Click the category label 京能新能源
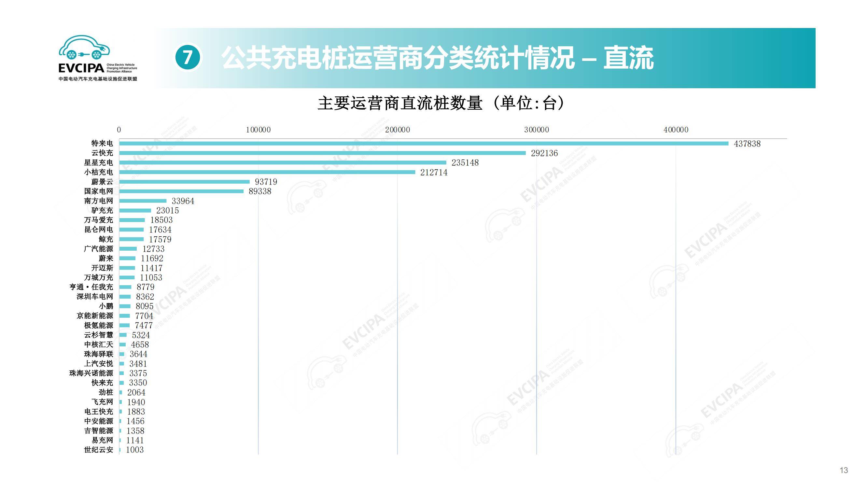Screen dimensions: 868x488 point(95,316)
